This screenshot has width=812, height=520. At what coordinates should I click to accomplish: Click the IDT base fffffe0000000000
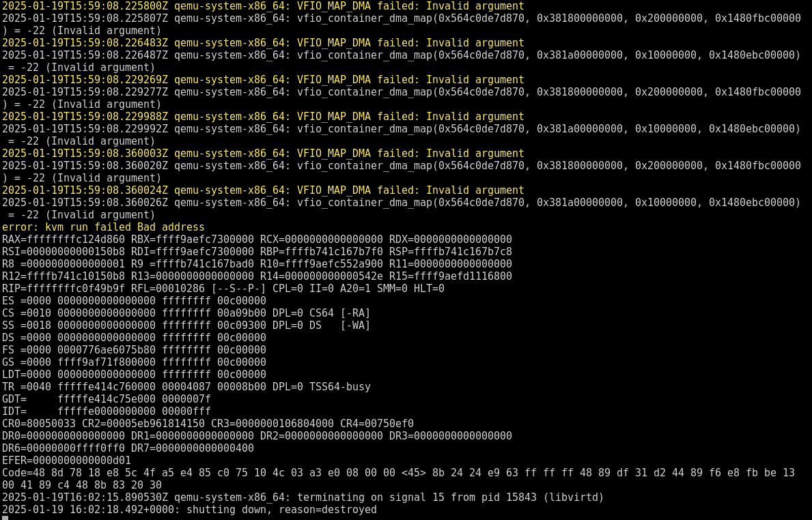pyautogui.click(x=106, y=411)
